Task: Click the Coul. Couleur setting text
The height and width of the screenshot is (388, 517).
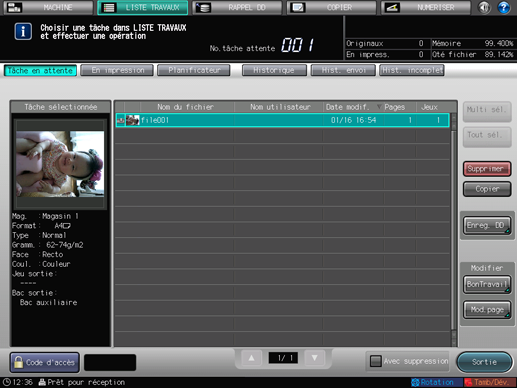Action: pyautogui.click(x=41, y=264)
